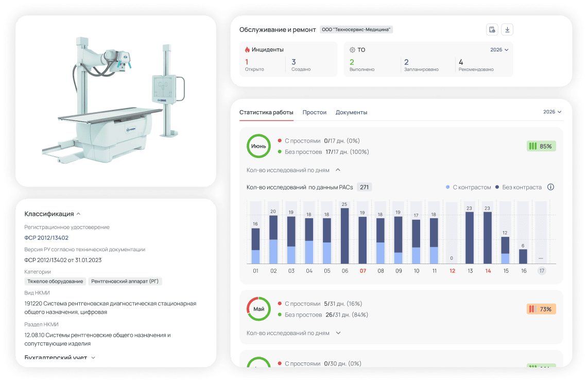This screenshot has width=588, height=383.
Task: Toggle the С контрастом legend item
Action: pos(469,187)
